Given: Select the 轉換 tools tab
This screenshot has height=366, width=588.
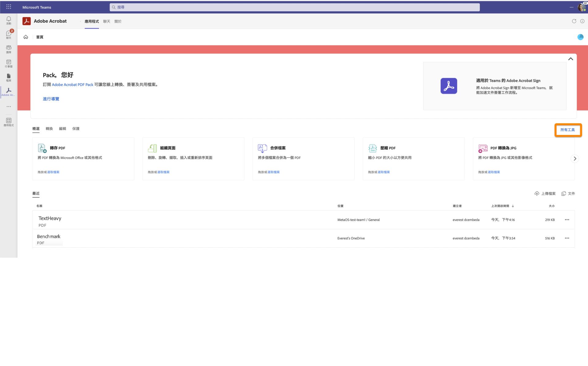Looking at the screenshot, I should pos(49,129).
